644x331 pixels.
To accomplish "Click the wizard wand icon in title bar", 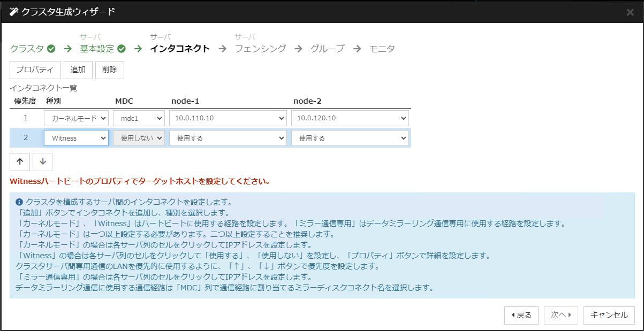I will pyautogui.click(x=14, y=12).
